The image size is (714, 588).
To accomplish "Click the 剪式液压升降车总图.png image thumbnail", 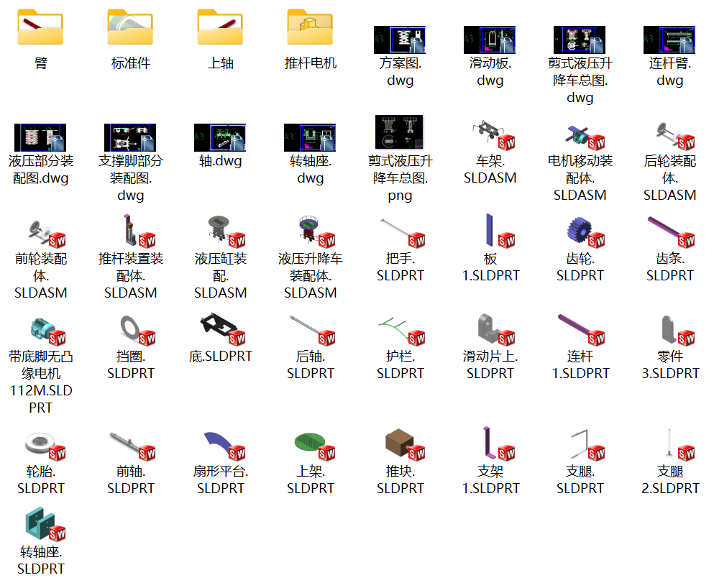I will point(400,132).
